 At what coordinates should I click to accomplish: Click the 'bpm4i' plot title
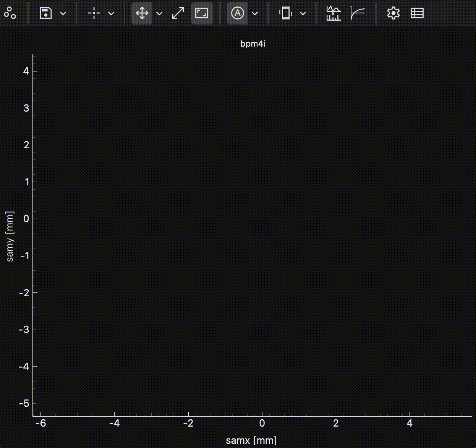pyautogui.click(x=253, y=44)
